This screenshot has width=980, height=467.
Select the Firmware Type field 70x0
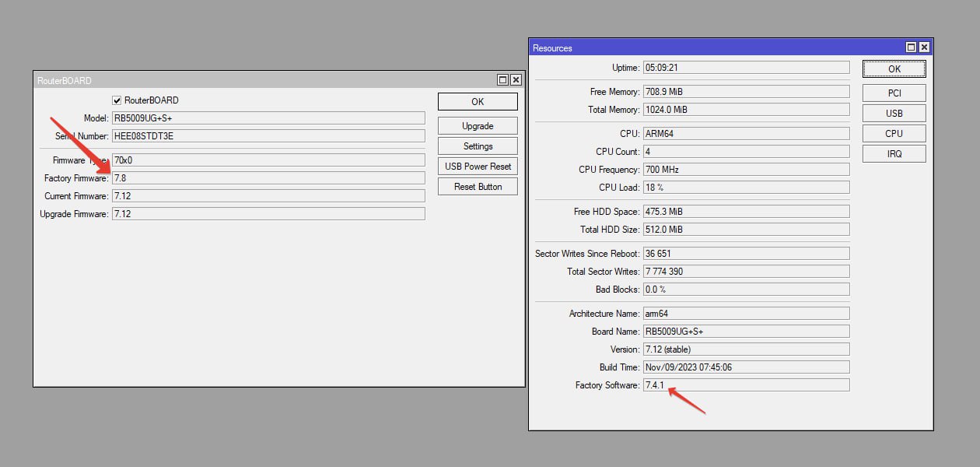coord(268,160)
